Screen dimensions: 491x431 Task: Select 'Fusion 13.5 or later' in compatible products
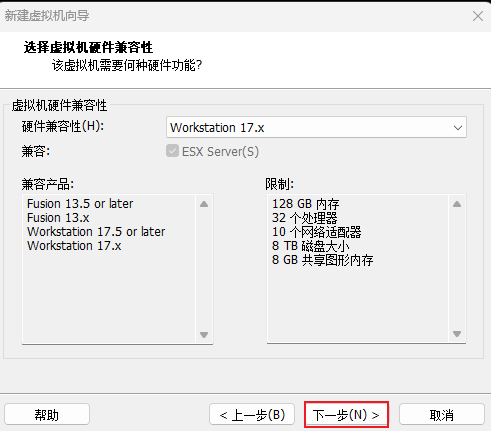coord(80,204)
